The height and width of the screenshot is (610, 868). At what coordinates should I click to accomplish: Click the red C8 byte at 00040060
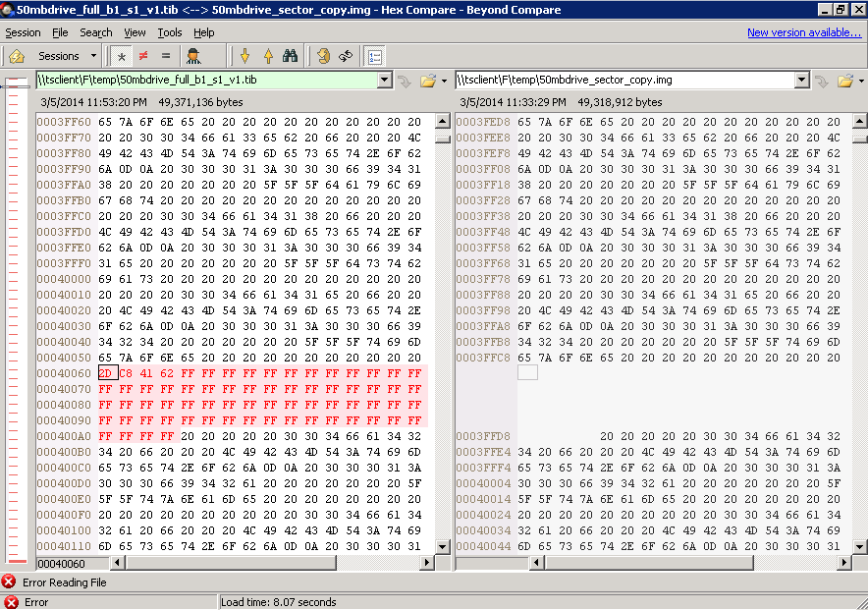[126, 373]
